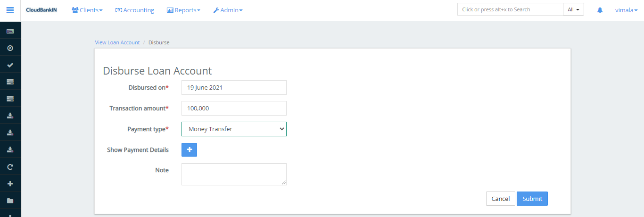Open the All search filter dropdown
This screenshot has width=644, height=217.
573,9
